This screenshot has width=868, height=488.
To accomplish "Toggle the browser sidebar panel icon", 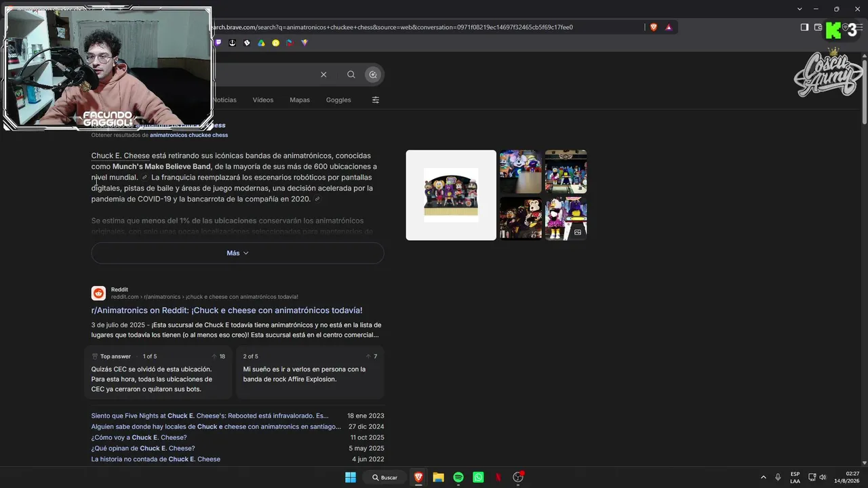I will (x=804, y=27).
